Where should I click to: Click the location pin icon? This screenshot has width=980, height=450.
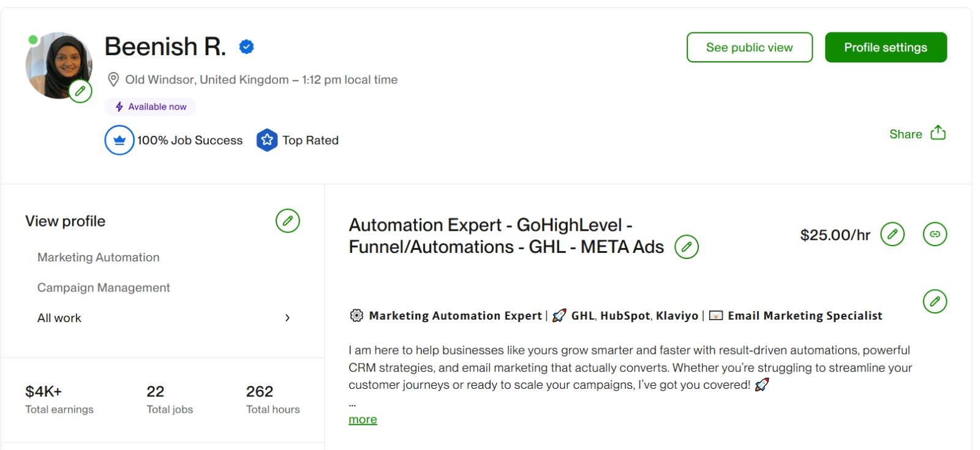113,80
